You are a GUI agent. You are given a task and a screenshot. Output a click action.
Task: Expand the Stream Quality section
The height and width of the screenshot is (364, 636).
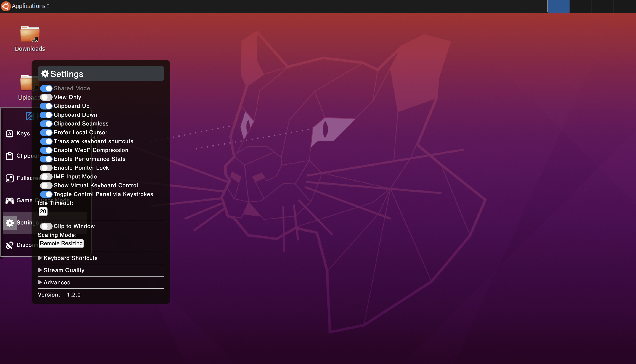tap(64, 270)
